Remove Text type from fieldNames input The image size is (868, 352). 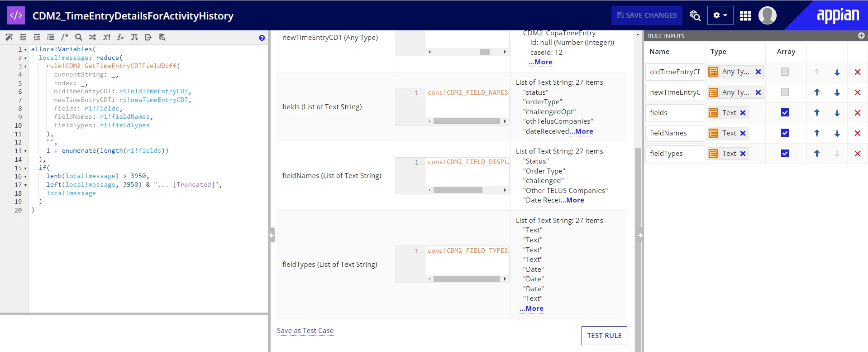[743, 133]
